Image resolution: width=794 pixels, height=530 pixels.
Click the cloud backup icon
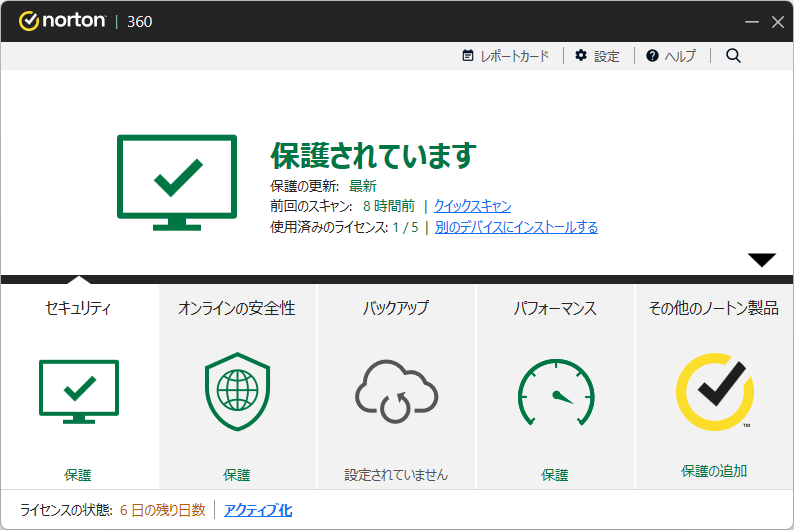point(396,391)
